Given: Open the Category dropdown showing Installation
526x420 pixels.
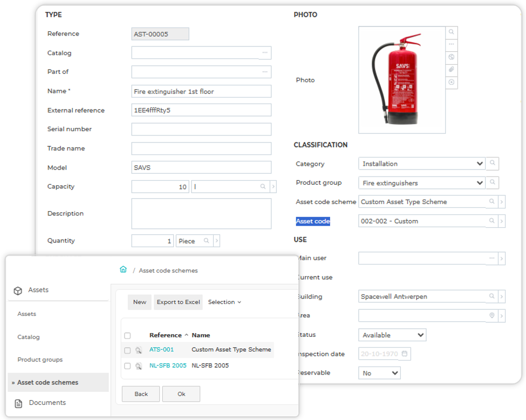Looking at the screenshot, I should (422, 164).
